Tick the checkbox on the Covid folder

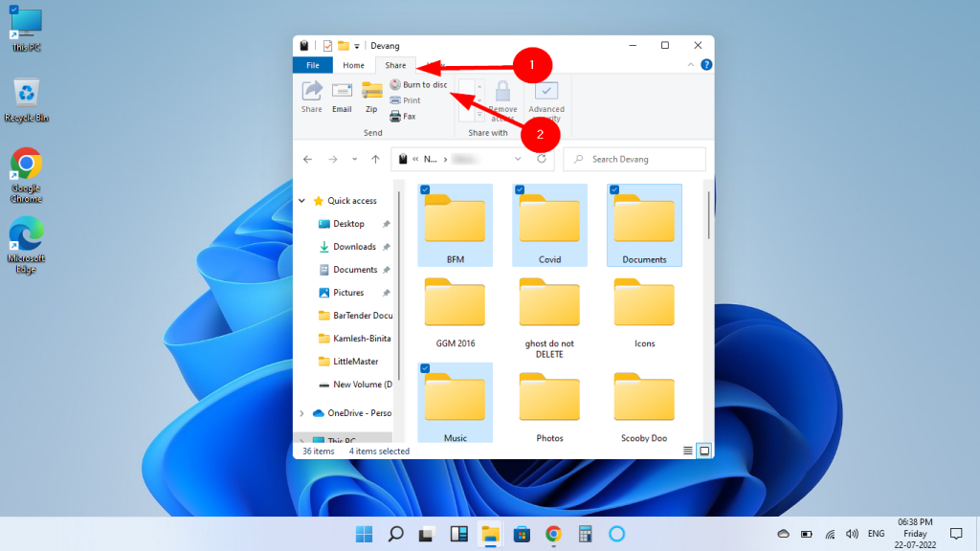coord(520,188)
